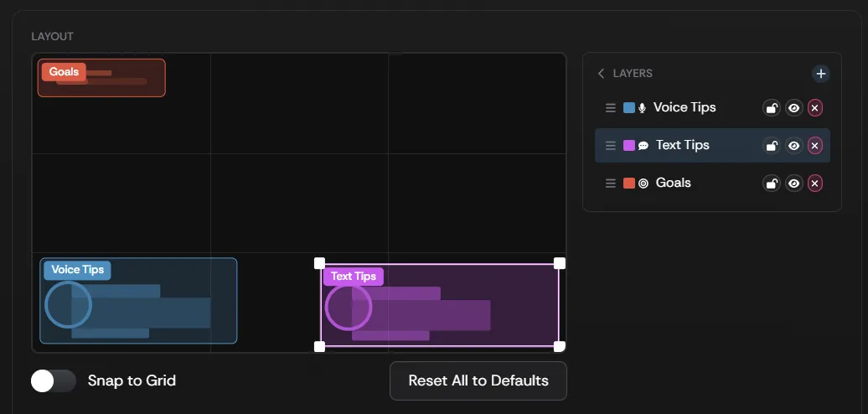
Task: Enable the Snap to Grid switch
Action: 53,380
